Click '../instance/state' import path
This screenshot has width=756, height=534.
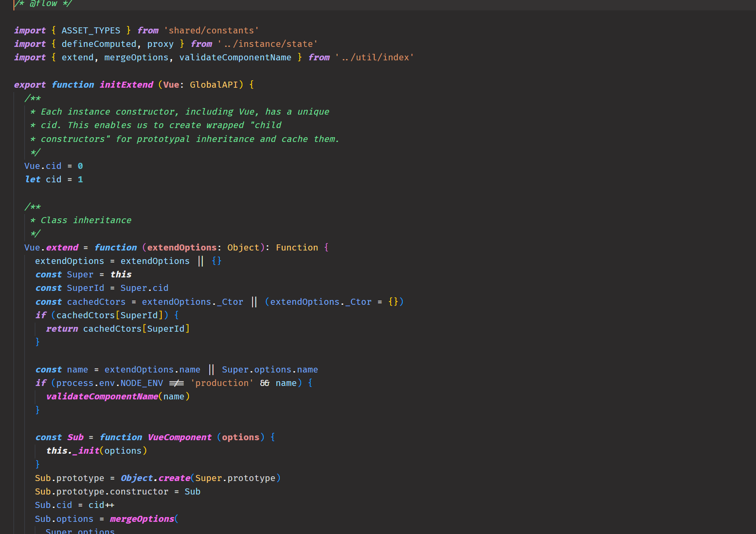click(x=268, y=44)
